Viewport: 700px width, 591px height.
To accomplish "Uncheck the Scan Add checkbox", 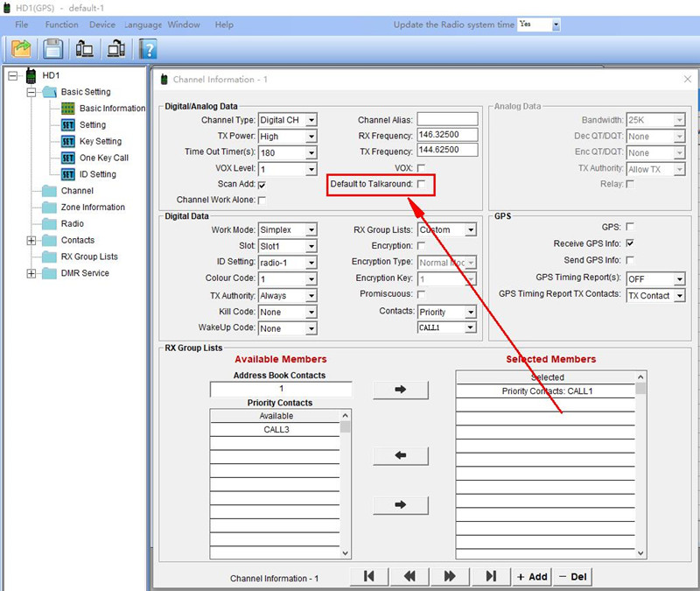I will 262,185.
